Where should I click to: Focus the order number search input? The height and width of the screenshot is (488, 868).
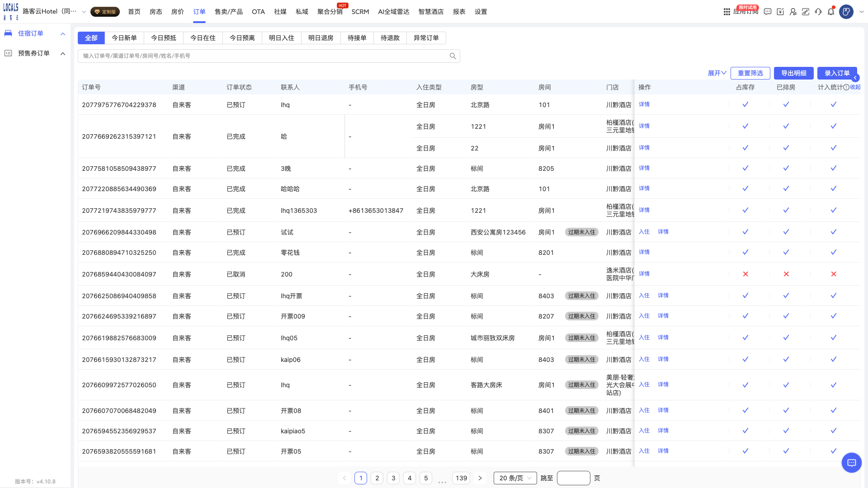[x=264, y=56]
